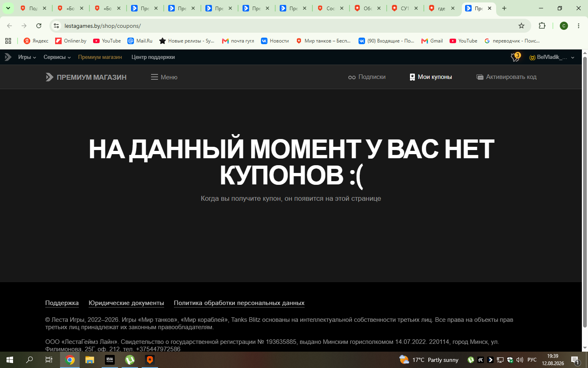Open Task View on the taskbar
This screenshot has width=588, height=368.
click(49, 360)
